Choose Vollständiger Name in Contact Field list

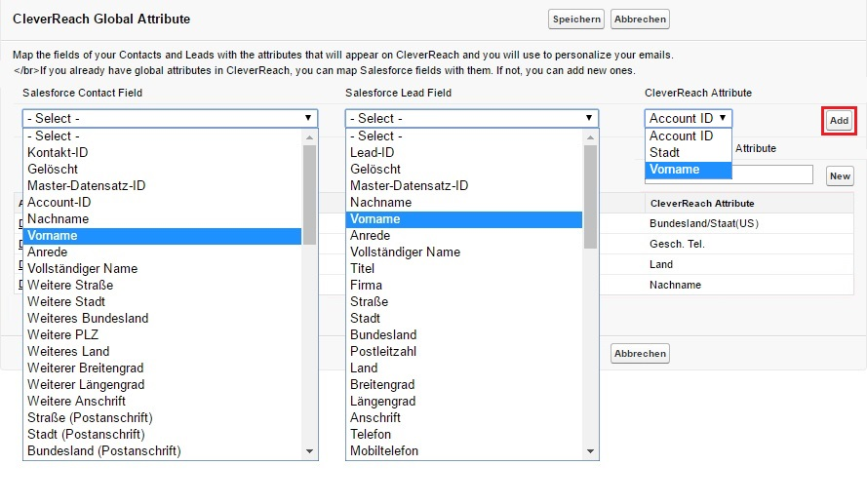(x=163, y=269)
